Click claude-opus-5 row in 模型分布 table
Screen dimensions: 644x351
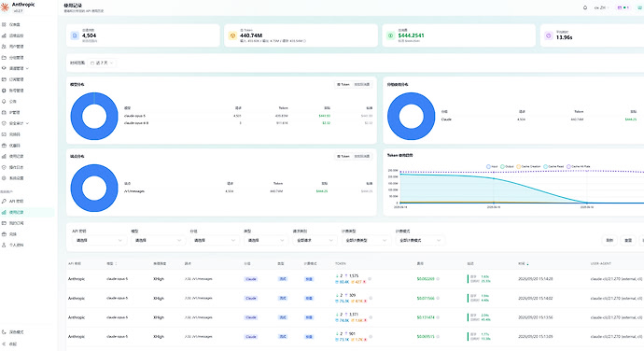[x=248, y=116]
